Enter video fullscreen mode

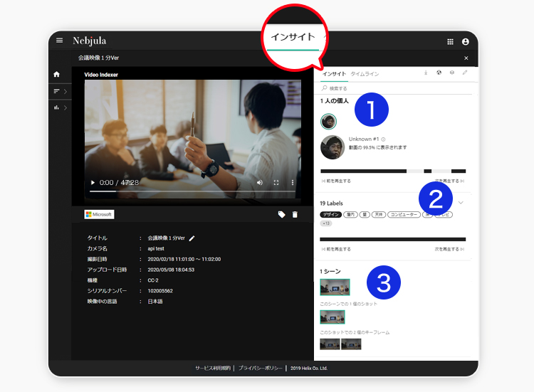pos(276,183)
